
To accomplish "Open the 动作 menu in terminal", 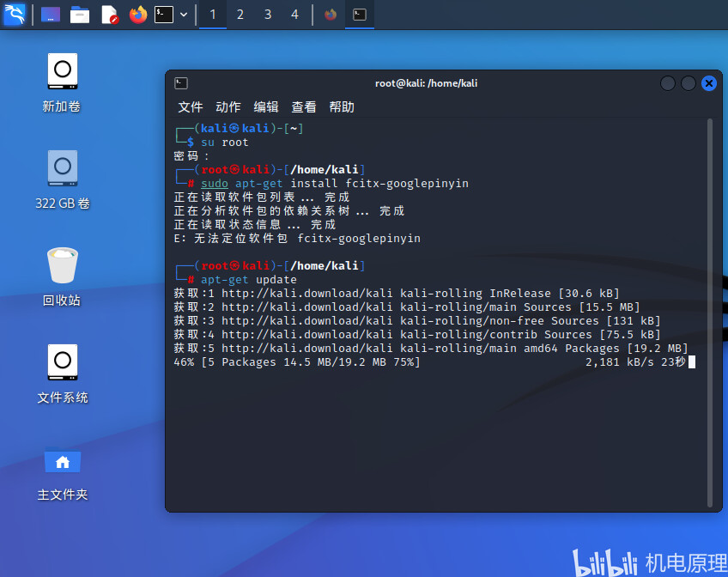I will tap(228, 107).
